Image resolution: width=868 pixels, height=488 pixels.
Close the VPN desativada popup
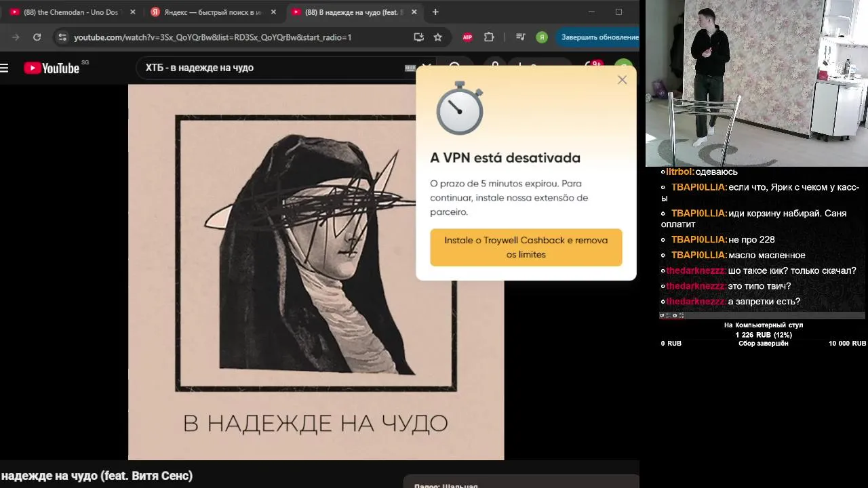pos(623,80)
